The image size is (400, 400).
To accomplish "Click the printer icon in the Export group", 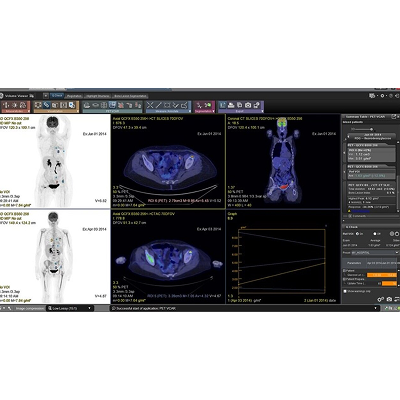I will point(231,105).
